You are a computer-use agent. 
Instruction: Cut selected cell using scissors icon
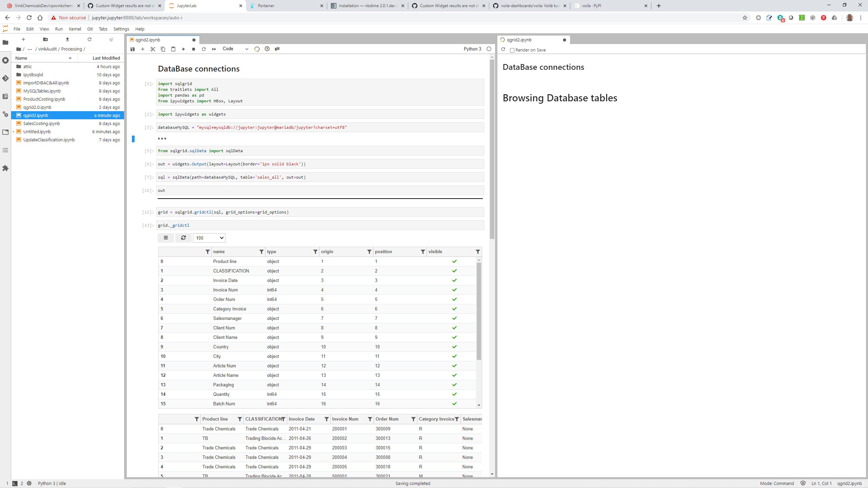tap(153, 49)
